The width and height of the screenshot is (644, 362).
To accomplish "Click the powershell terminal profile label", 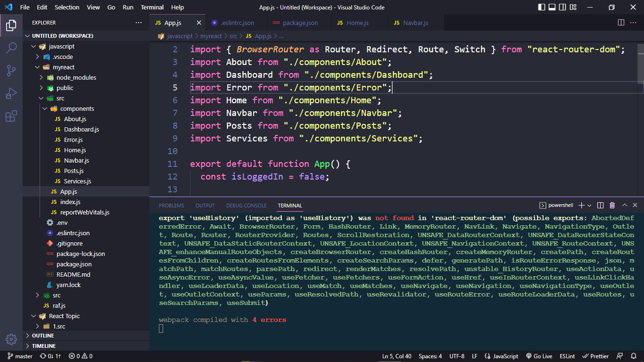I will [556, 206].
